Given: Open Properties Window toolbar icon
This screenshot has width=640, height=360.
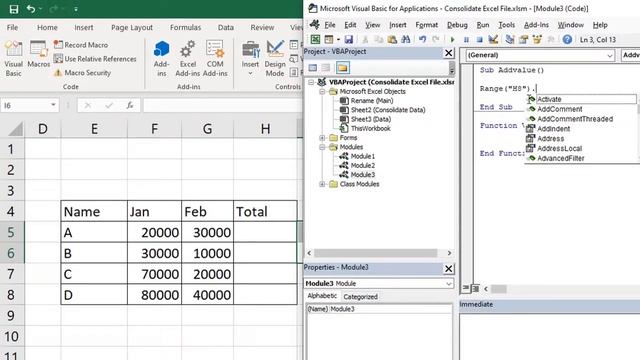Looking at the screenshot, I should coord(523,39).
